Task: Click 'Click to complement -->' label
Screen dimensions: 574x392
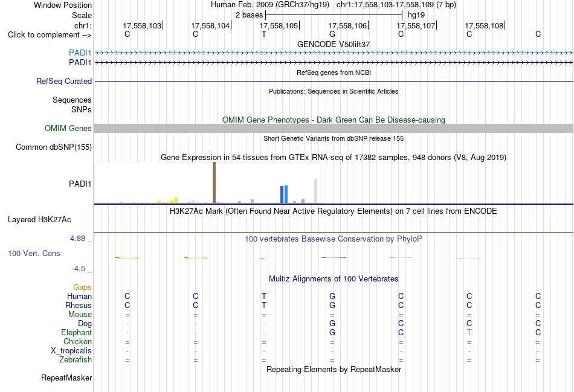Action: coord(50,35)
